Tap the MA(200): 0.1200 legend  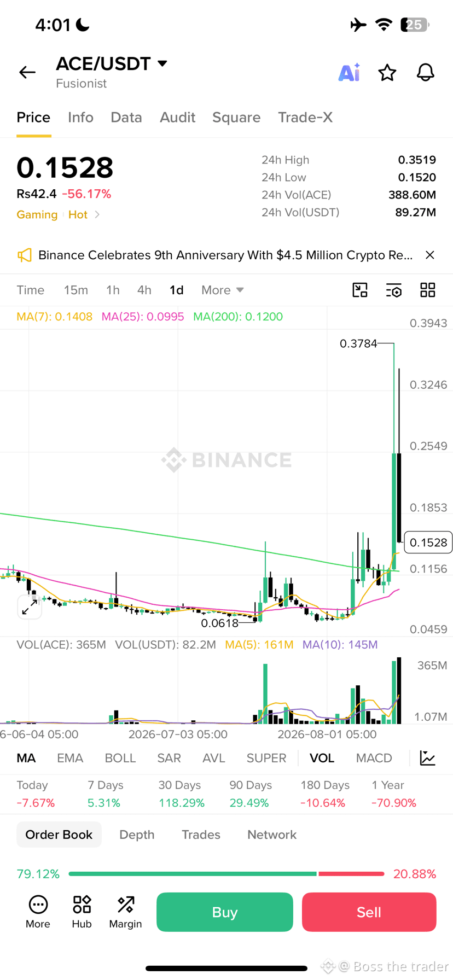click(x=238, y=317)
